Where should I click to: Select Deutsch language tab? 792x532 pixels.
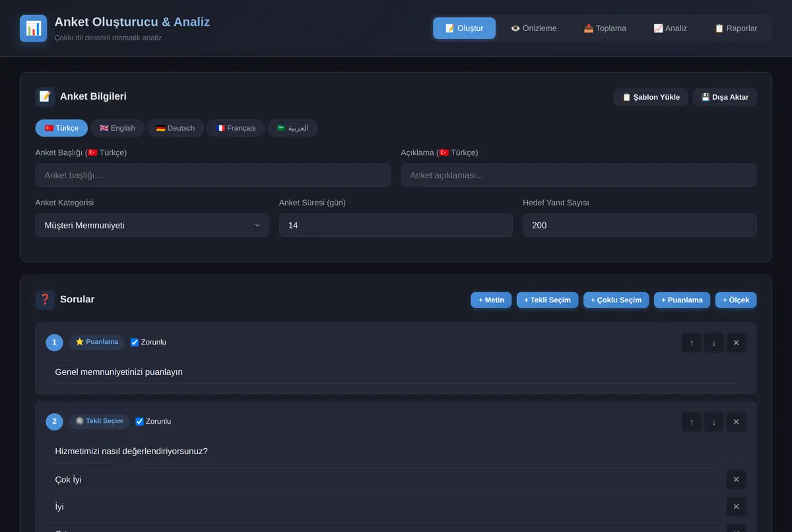pos(176,128)
